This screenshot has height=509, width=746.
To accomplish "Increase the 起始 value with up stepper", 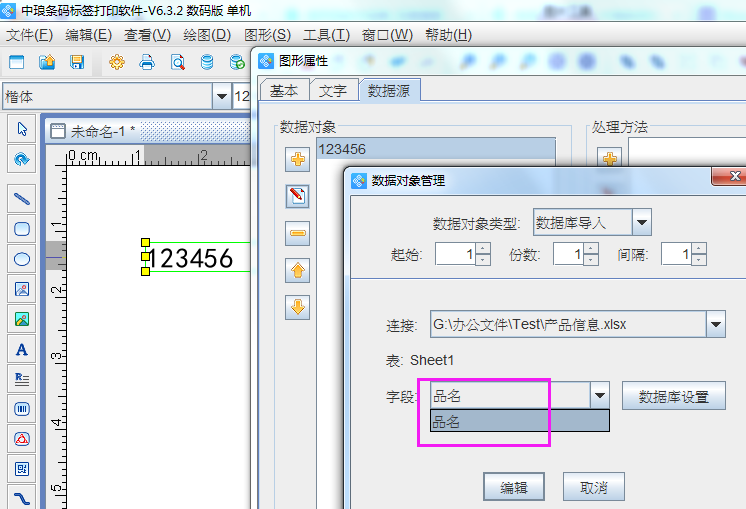I will click(x=483, y=249).
